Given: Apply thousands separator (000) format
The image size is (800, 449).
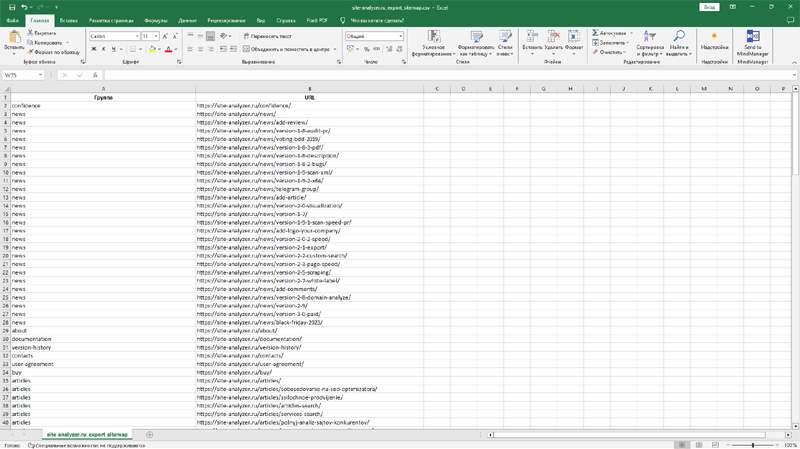Looking at the screenshot, I should tap(377, 49).
